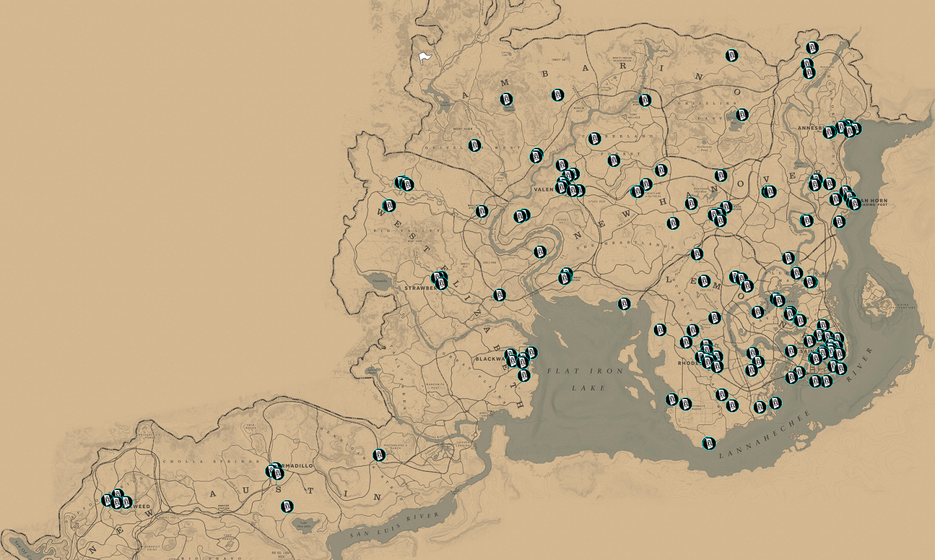
Task: Select the SAN LUIS RIVER label
Action: (393, 526)
